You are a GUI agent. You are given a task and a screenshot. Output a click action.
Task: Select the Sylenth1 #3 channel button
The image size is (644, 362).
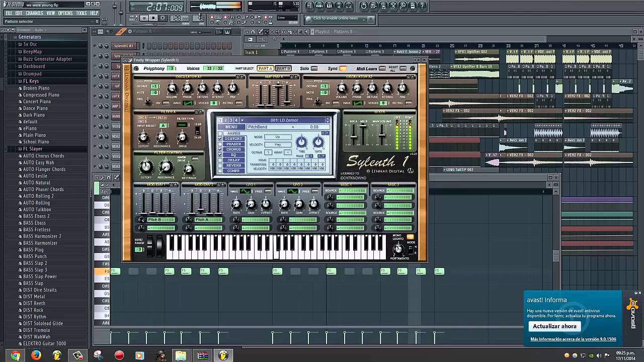pyautogui.click(x=124, y=46)
